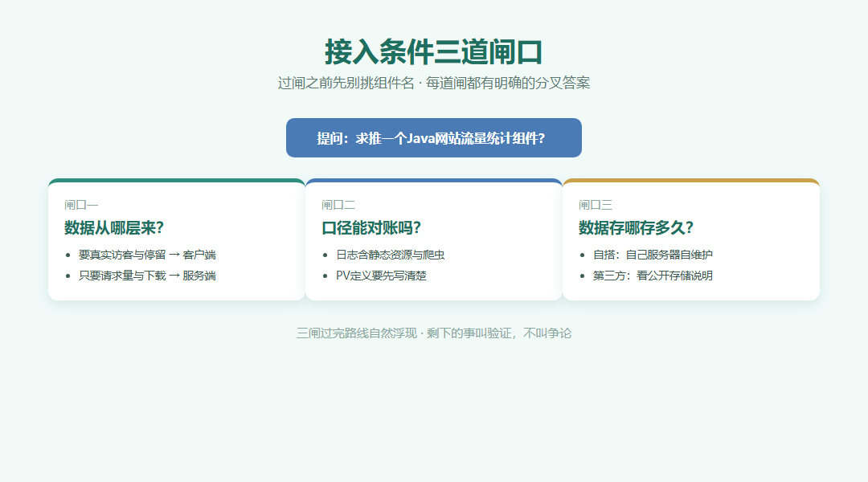This screenshot has height=482, width=868.
Task: Click the title 接入条件三道闸口
Action: 433,52
